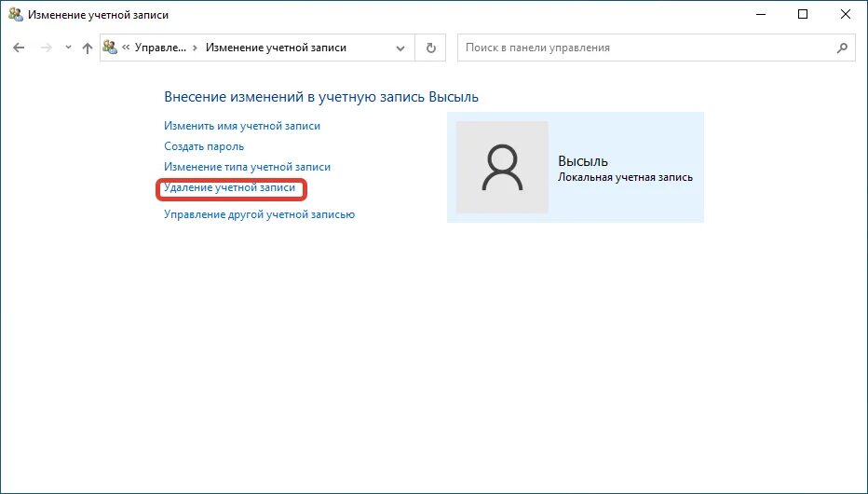Screen dimensions: 868x494
Task: Click the magnifier search icon
Action: (x=842, y=48)
